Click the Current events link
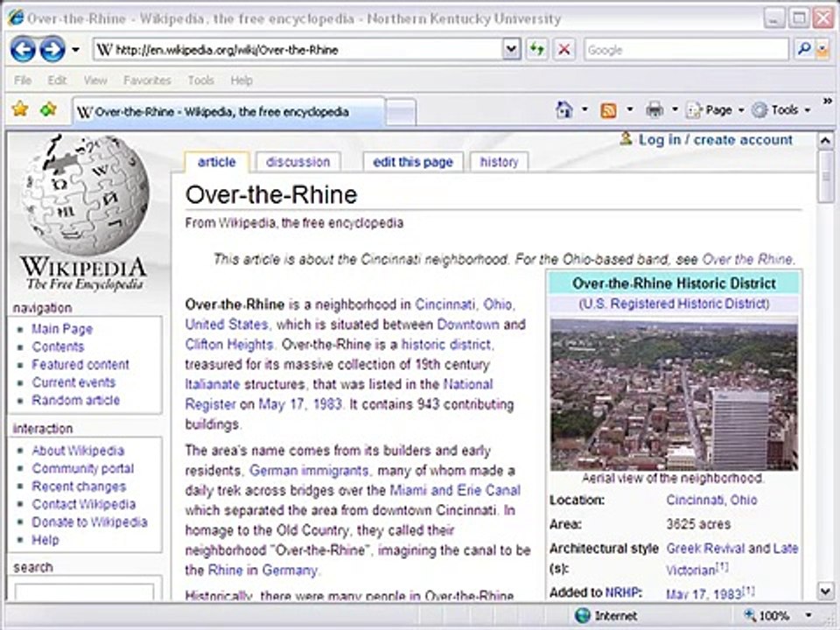Screen dimensions: 840x630 click(x=73, y=382)
